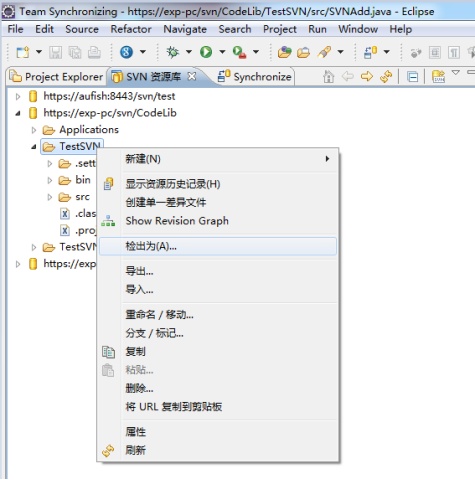Click the Refresh icon in view toolbar

(386, 77)
